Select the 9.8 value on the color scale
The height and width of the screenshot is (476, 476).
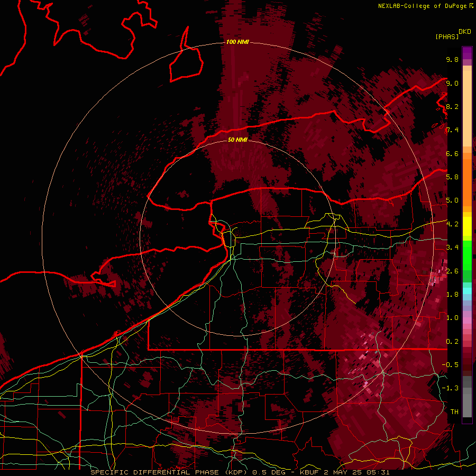pos(452,59)
